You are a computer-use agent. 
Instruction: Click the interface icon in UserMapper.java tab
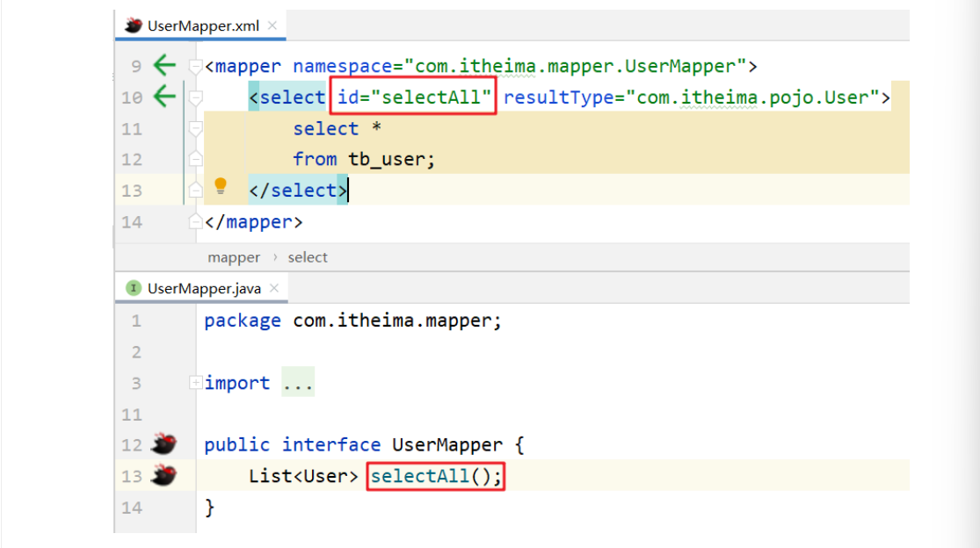pyautogui.click(x=133, y=288)
